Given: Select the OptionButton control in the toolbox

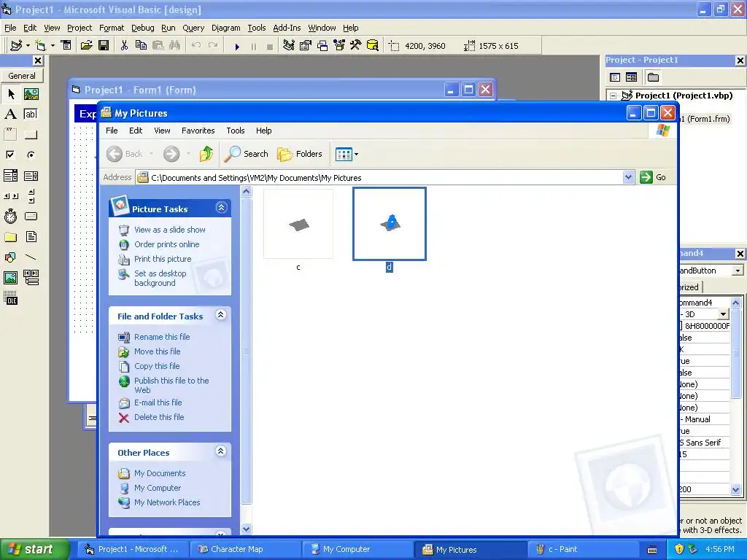Looking at the screenshot, I should tap(31, 155).
